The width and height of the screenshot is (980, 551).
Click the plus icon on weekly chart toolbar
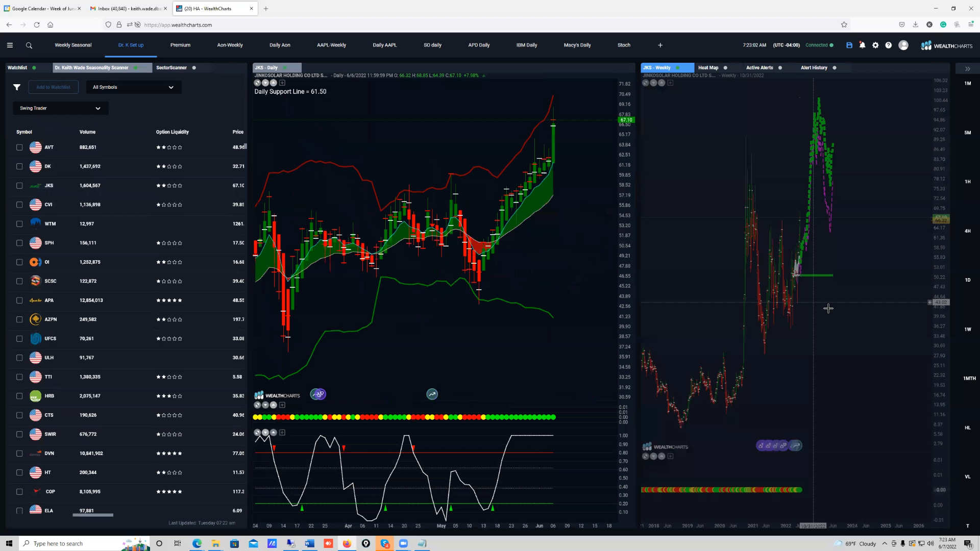(x=670, y=83)
